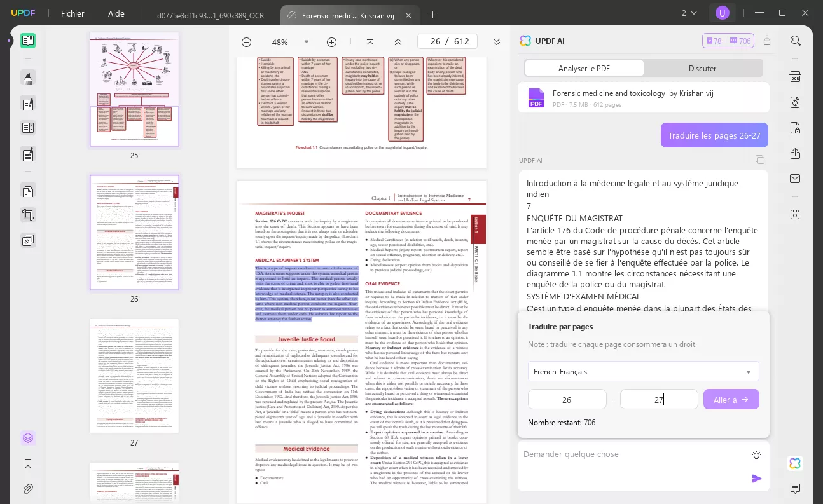Screen dimensions: 823x504
Task: Go to previous page arrow
Action: (x=398, y=42)
